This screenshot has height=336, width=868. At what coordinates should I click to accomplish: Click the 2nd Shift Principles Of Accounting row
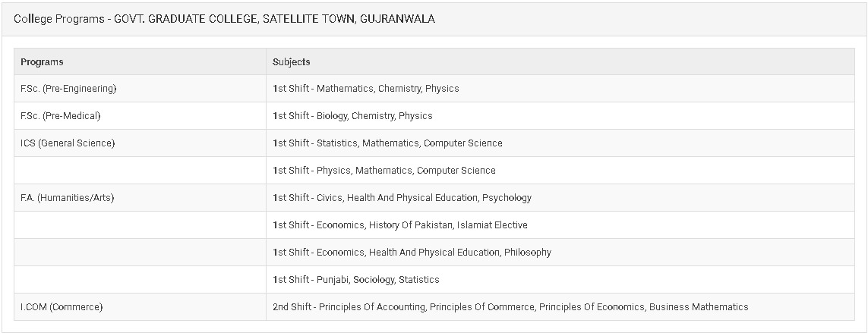[510, 307]
